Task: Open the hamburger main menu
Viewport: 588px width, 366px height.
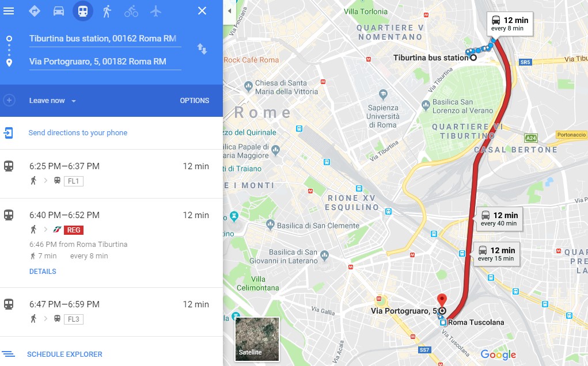Action: pos(9,11)
